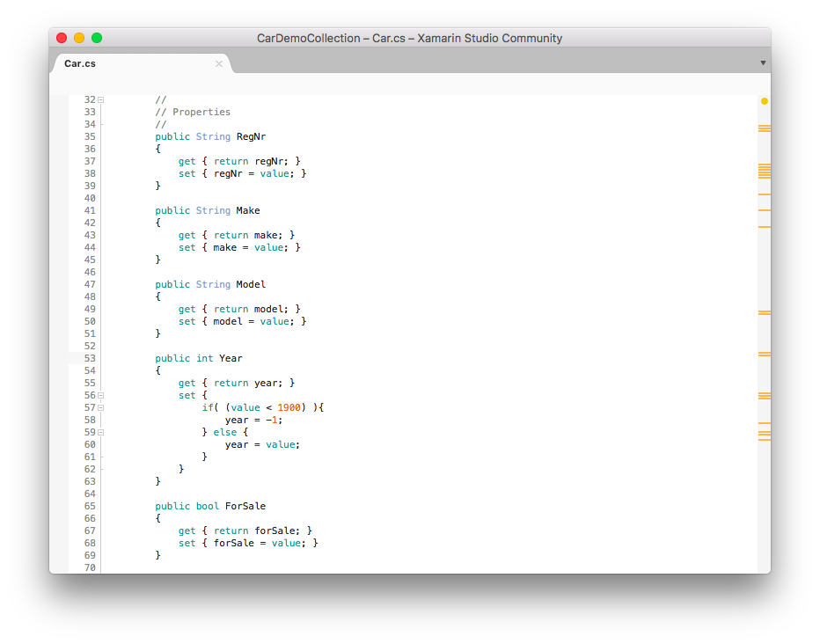Click the green full-screen window button
The image size is (820, 644).
97,38
